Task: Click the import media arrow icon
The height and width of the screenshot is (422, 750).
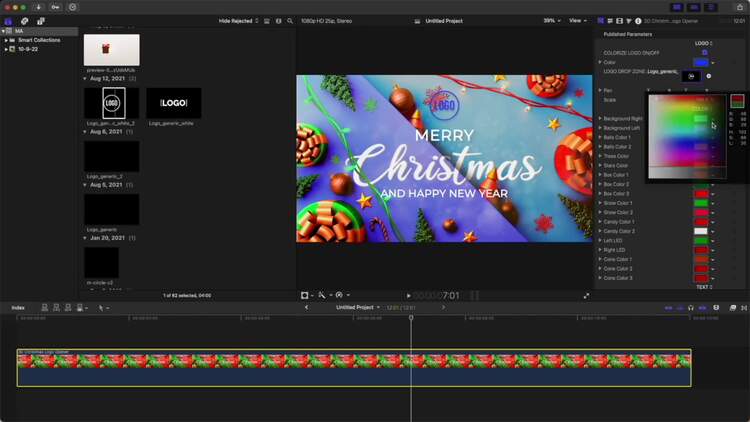Action: click(39, 7)
